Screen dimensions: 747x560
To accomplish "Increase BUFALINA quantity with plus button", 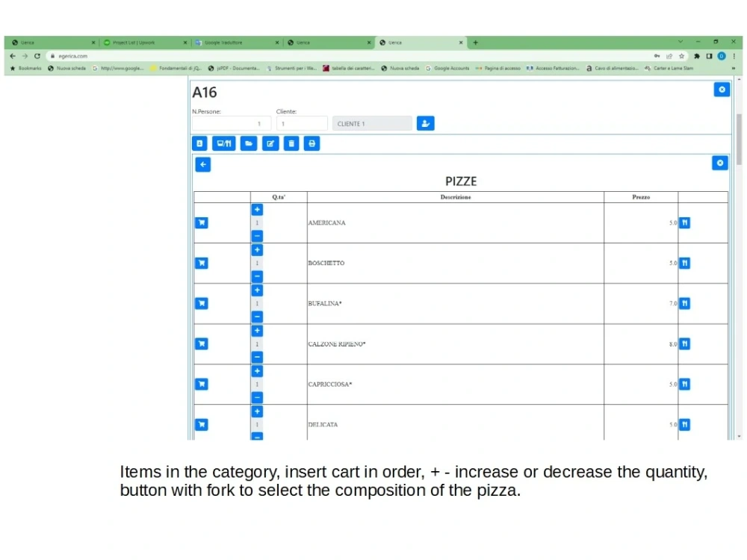I will click(257, 290).
